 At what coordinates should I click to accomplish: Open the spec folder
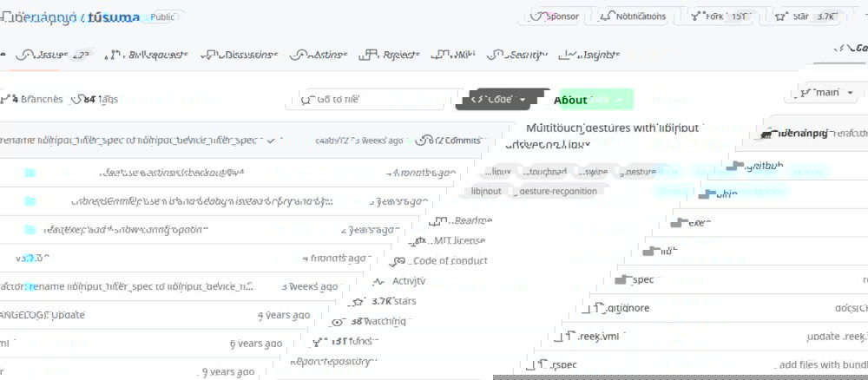[x=643, y=280]
